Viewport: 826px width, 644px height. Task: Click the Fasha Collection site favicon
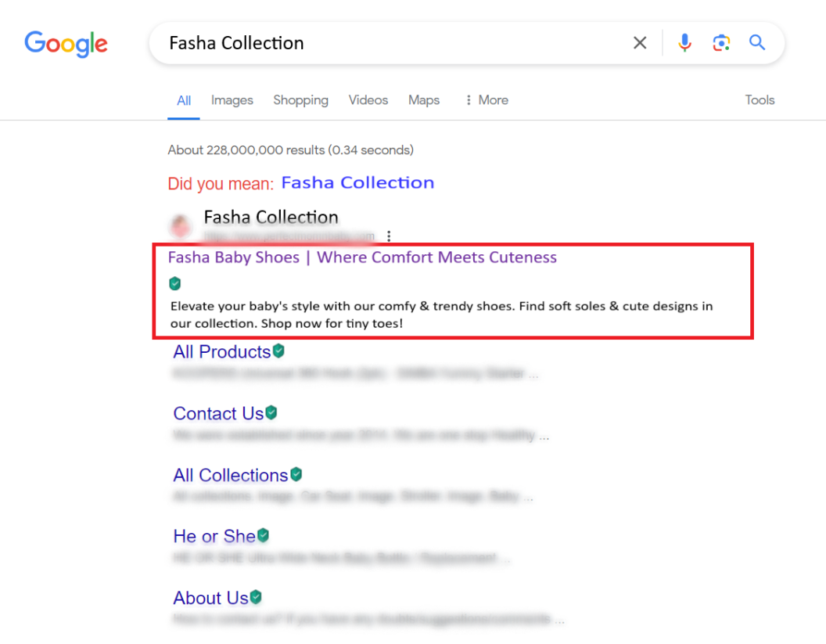[x=181, y=227]
